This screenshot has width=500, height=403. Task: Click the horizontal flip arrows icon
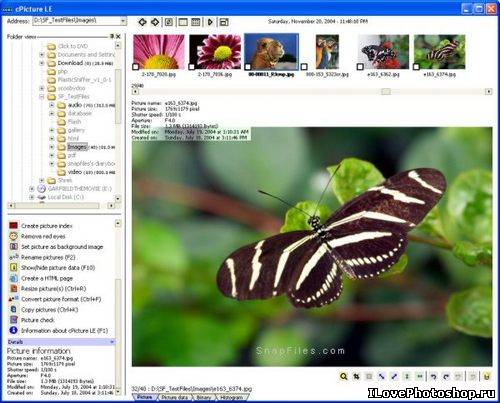point(420,376)
